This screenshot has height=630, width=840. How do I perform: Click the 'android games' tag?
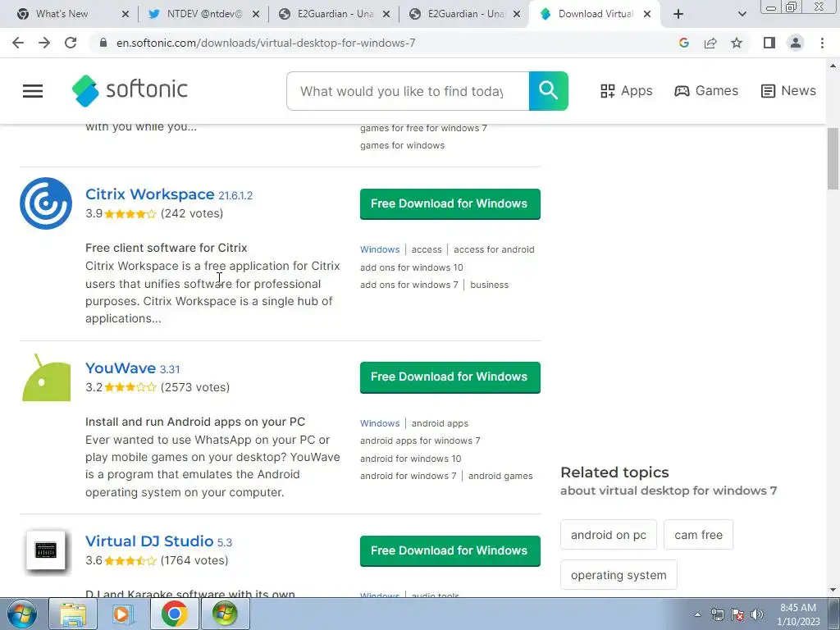pyautogui.click(x=500, y=477)
